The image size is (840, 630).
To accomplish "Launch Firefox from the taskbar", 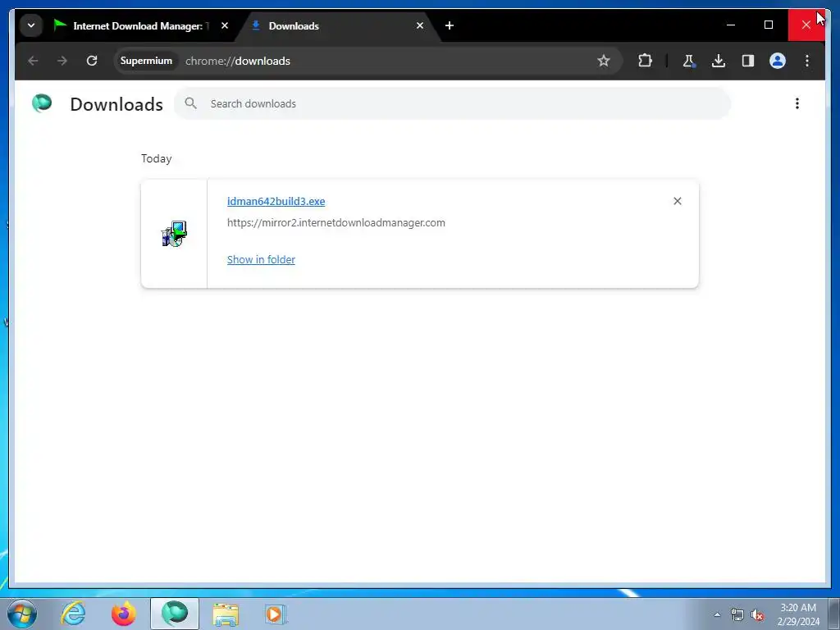I will click(124, 614).
